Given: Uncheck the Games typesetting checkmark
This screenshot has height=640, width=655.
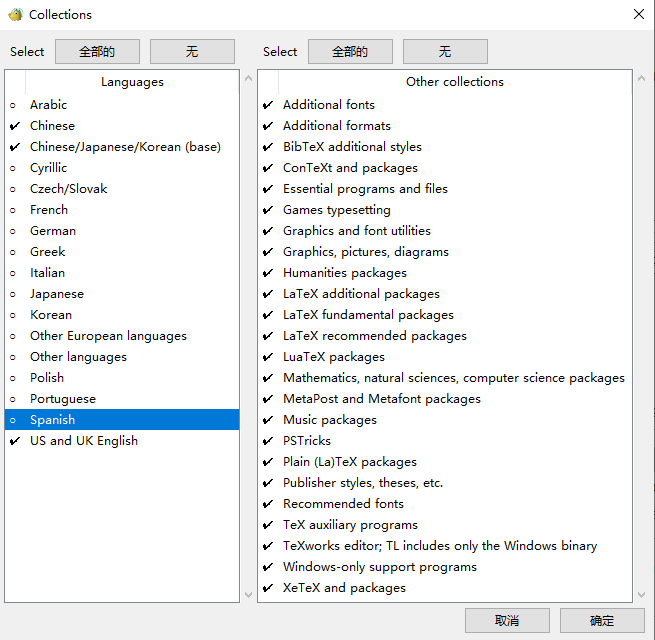Looking at the screenshot, I should pyautogui.click(x=268, y=210).
